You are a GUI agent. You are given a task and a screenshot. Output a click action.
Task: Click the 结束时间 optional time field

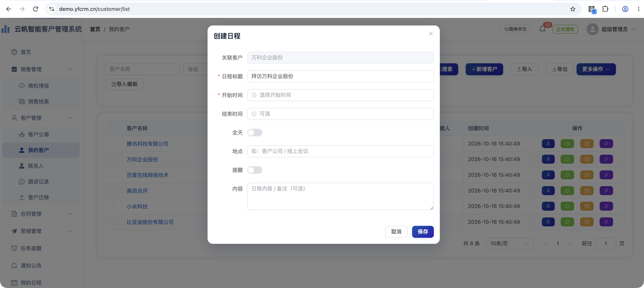pos(340,114)
